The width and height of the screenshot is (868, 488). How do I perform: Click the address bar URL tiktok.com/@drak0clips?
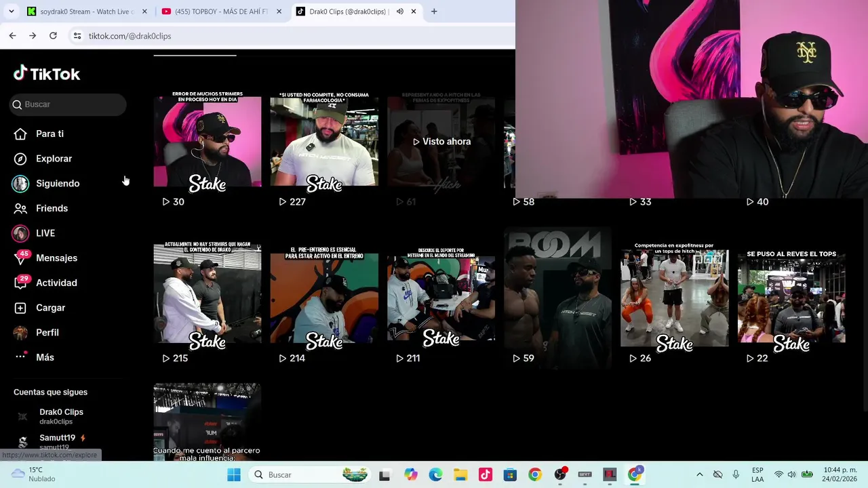[x=130, y=36]
